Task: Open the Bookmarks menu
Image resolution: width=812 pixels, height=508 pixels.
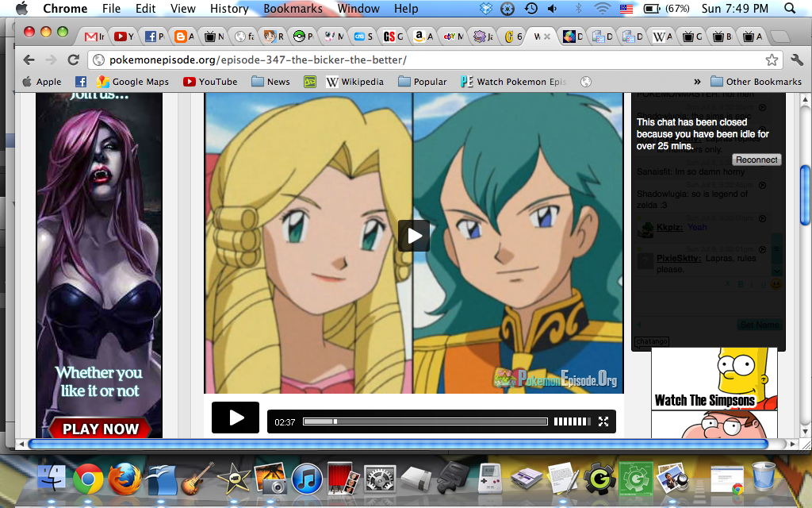Action: (x=293, y=8)
